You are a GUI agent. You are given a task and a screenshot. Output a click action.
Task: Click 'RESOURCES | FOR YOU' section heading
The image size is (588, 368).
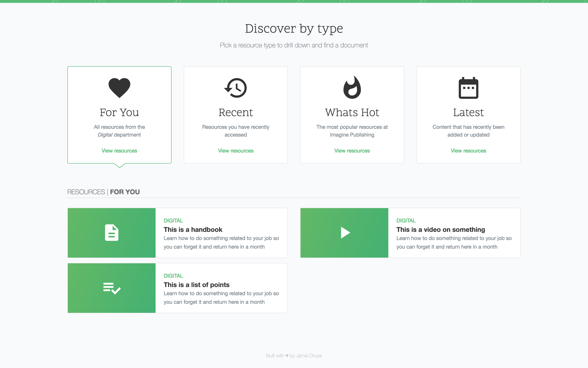click(104, 192)
